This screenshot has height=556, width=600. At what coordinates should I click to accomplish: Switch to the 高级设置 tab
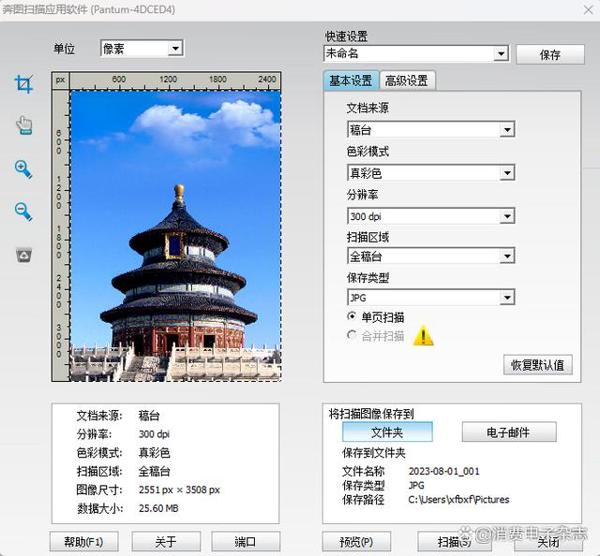(x=407, y=81)
